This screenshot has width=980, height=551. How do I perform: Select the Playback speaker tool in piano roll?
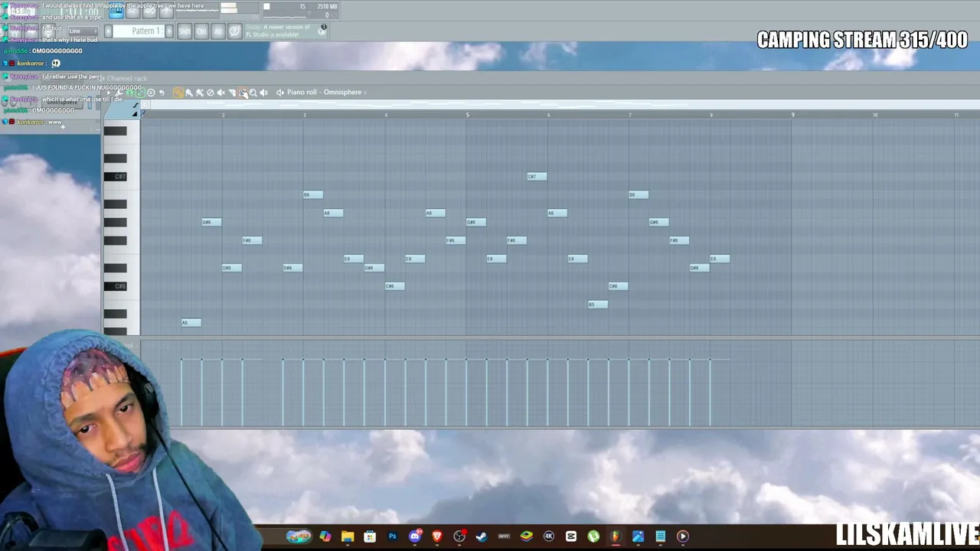pos(264,93)
